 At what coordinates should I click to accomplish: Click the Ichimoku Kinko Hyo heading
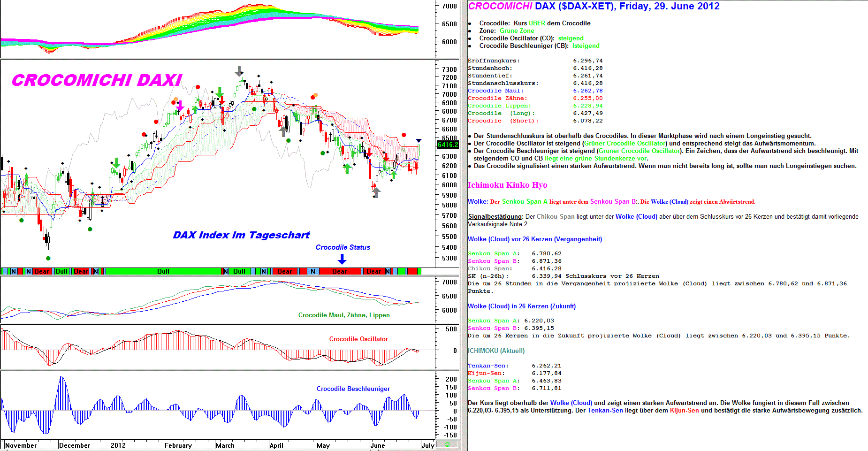(x=507, y=185)
